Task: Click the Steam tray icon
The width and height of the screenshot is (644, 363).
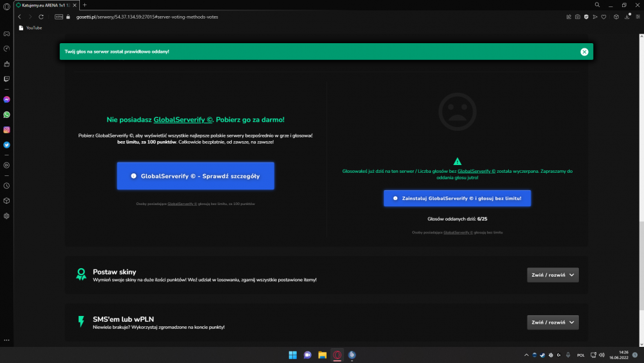Action: 542,355
